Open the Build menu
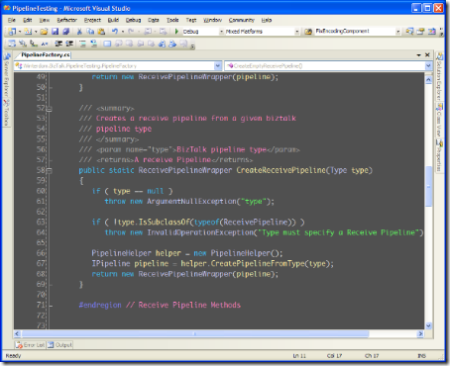This screenshot has height=366, width=450. pyautogui.click(x=113, y=20)
